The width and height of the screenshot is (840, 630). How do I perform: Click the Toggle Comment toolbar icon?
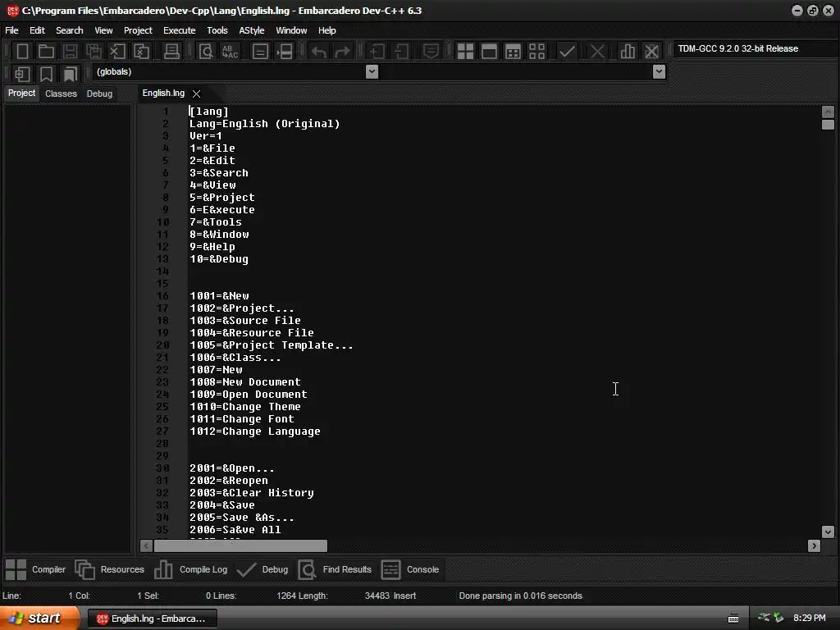click(x=431, y=52)
